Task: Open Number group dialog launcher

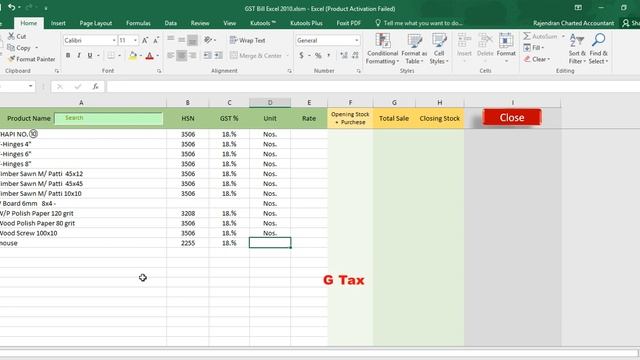Action: tap(358, 71)
